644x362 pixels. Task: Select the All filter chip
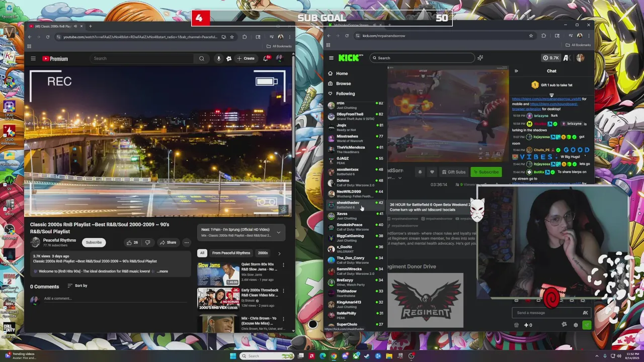click(202, 253)
